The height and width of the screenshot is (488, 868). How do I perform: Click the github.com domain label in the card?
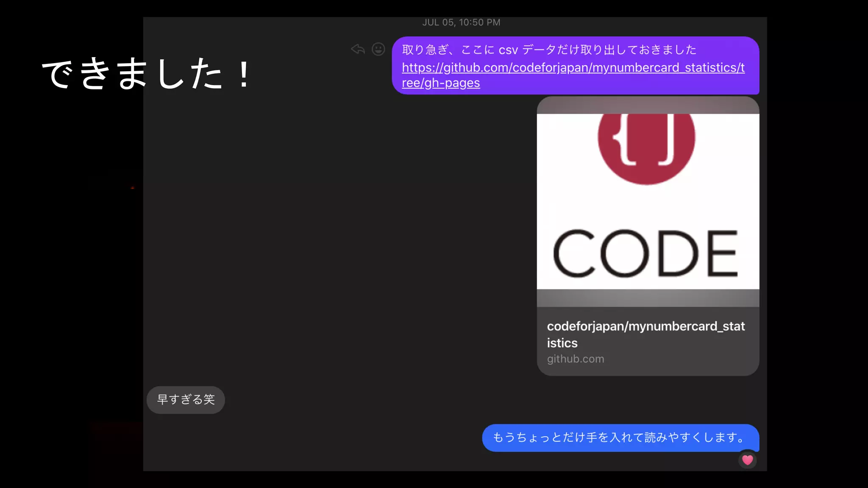tap(575, 359)
